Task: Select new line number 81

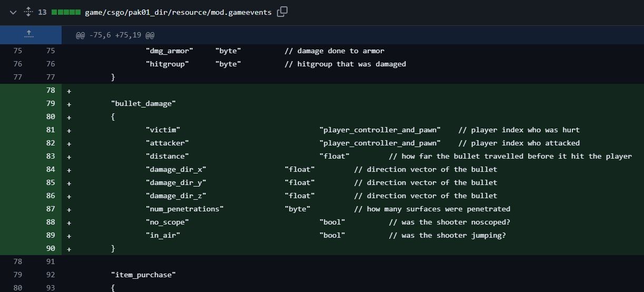Action: [x=51, y=130]
